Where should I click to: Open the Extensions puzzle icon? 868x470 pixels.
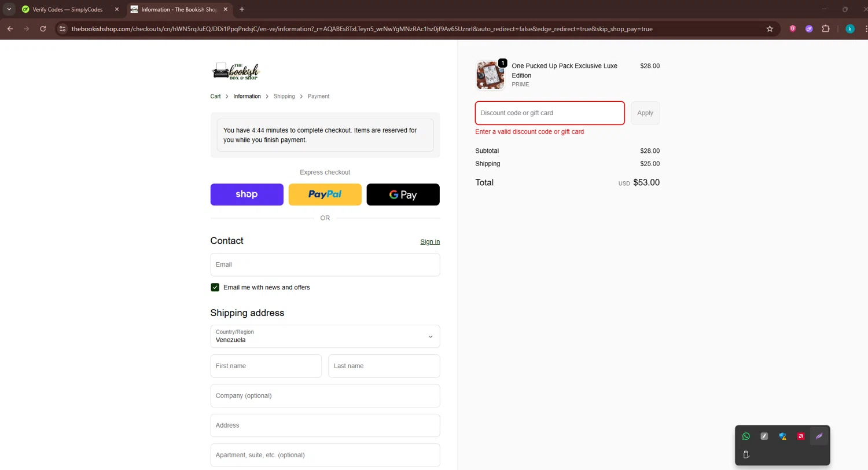pos(826,28)
